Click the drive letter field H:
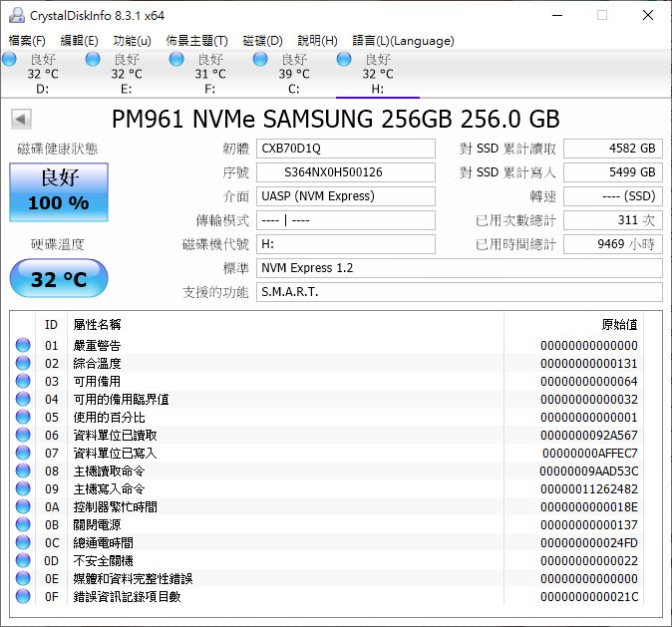 point(346,244)
